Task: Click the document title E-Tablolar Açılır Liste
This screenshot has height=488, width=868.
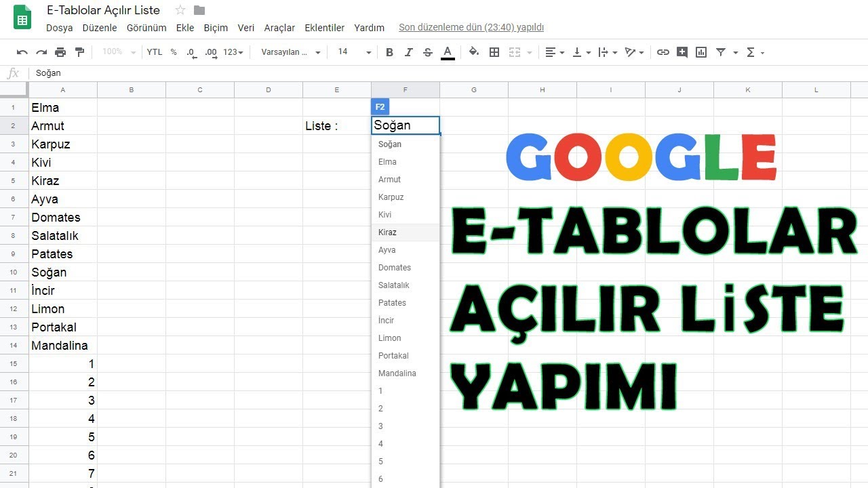Action: (104, 10)
